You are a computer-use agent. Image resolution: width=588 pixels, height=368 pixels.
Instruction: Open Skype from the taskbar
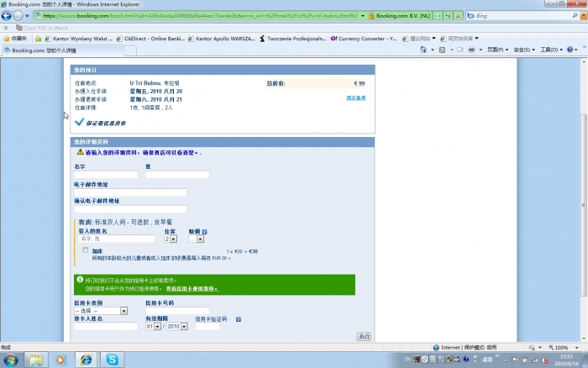pyautogui.click(x=110, y=359)
